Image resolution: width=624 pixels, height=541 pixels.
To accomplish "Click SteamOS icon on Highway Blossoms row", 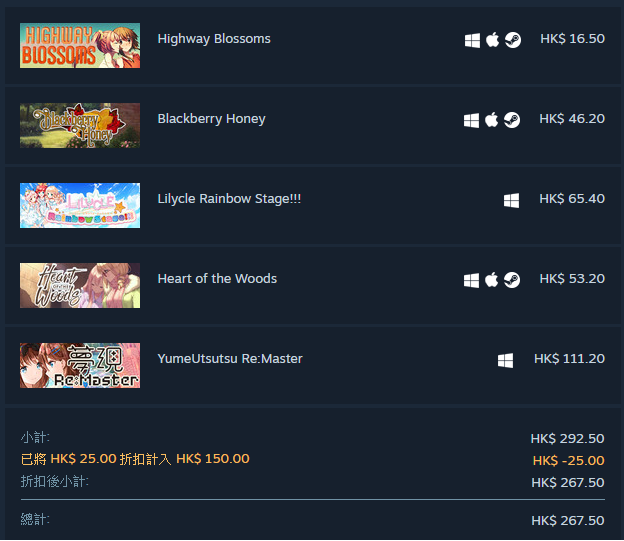I will 513,40.
